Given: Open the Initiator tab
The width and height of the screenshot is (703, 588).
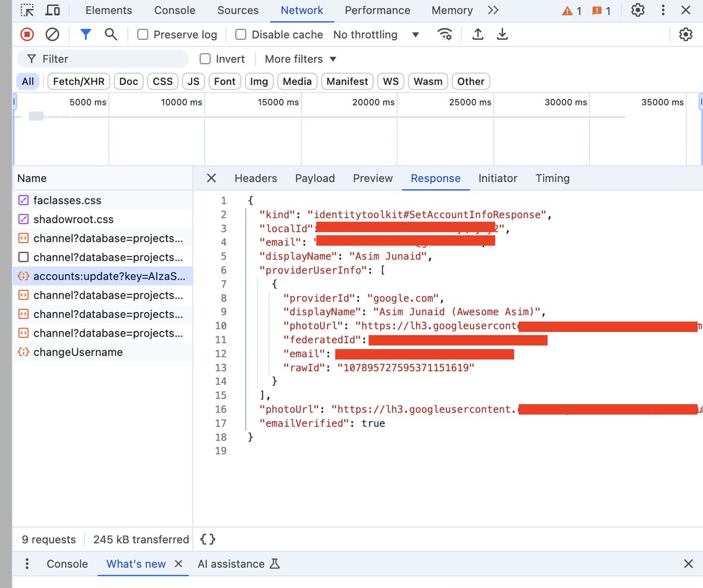Looking at the screenshot, I should 497,178.
